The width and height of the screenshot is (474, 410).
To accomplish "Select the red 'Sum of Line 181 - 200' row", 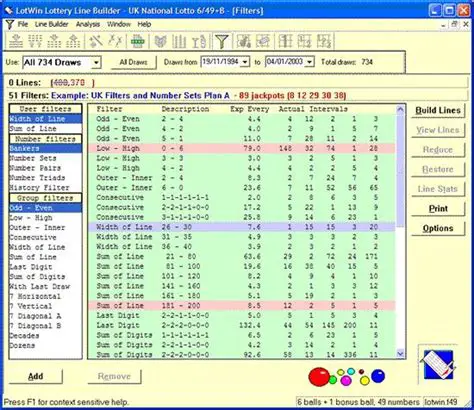I will 242,306.
